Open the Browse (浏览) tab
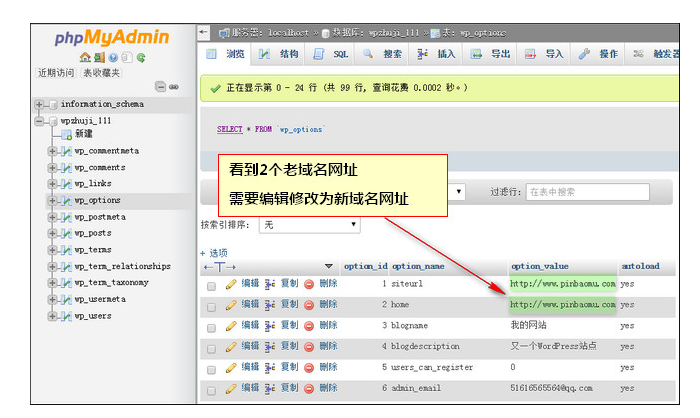The image size is (700, 418). 225,54
